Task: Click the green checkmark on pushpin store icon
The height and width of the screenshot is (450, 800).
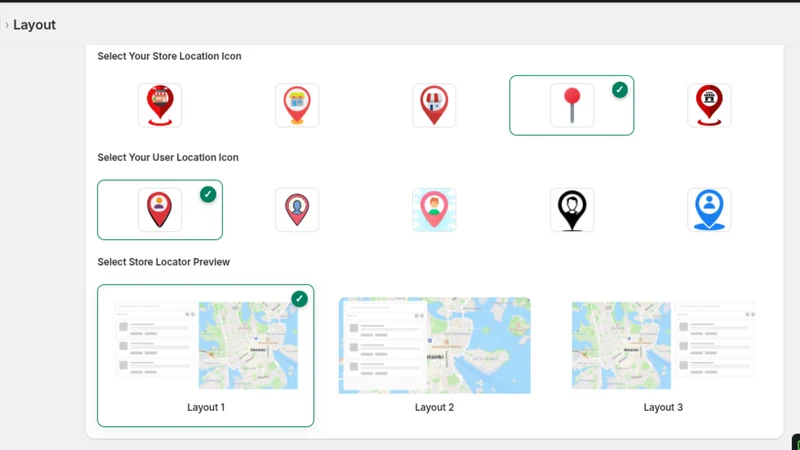Action: click(x=620, y=90)
